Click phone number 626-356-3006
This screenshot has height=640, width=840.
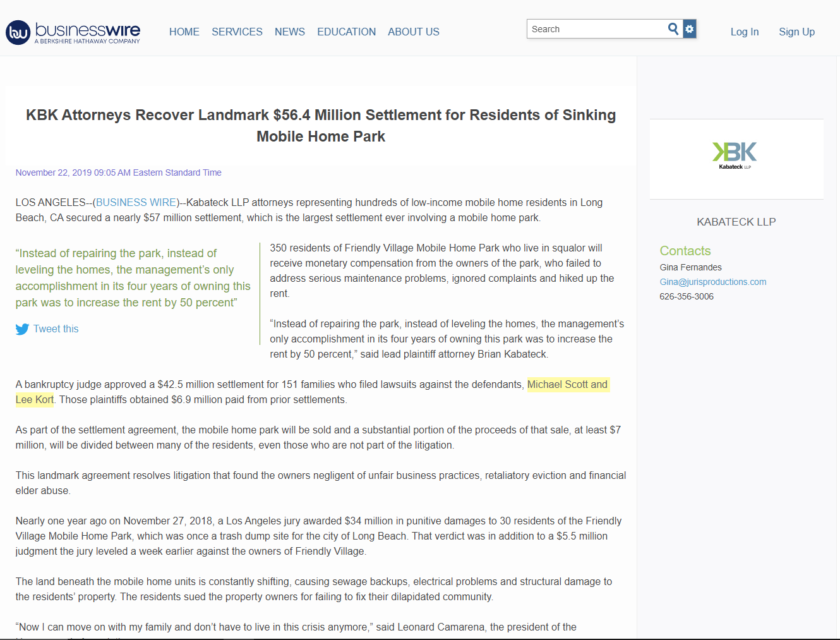(x=687, y=296)
